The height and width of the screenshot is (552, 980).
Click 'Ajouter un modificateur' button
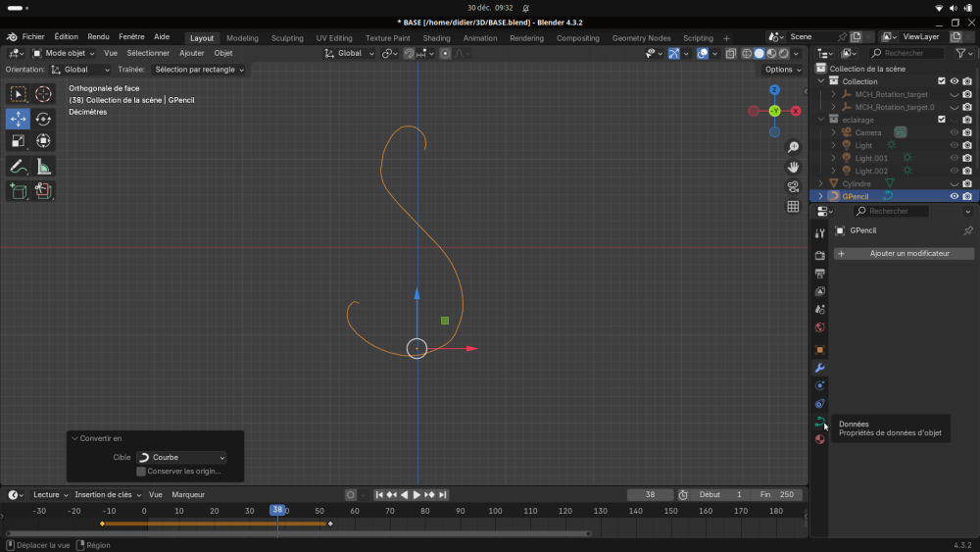[x=905, y=254]
